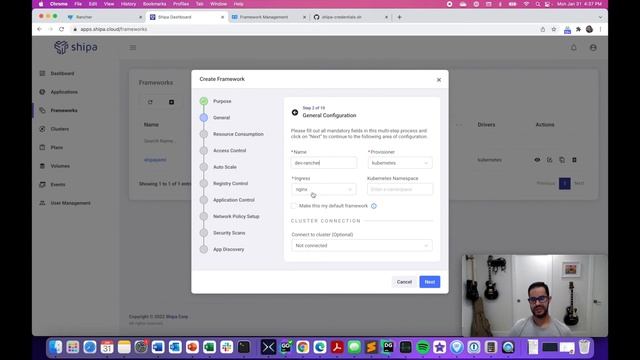Screen dimensions: 640x360
Task: Click the Next button
Action: (430, 282)
